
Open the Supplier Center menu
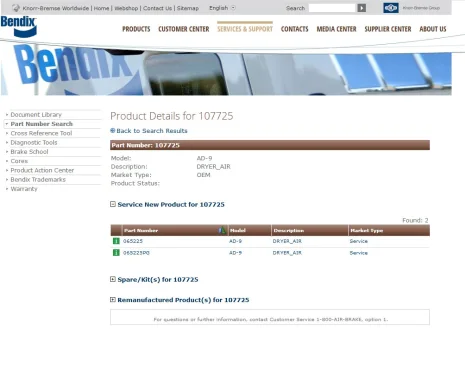[388, 29]
